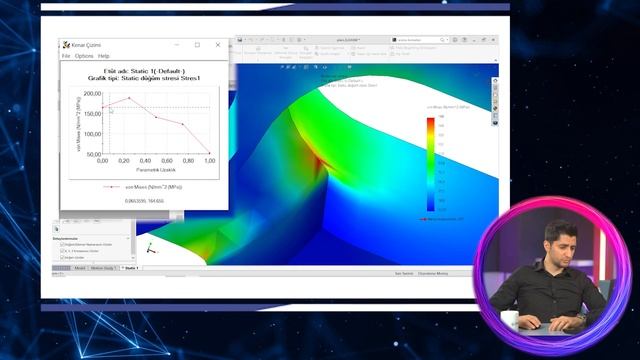
Task: Click the top home icon in right task pane
Action: [x=495, y=81]
